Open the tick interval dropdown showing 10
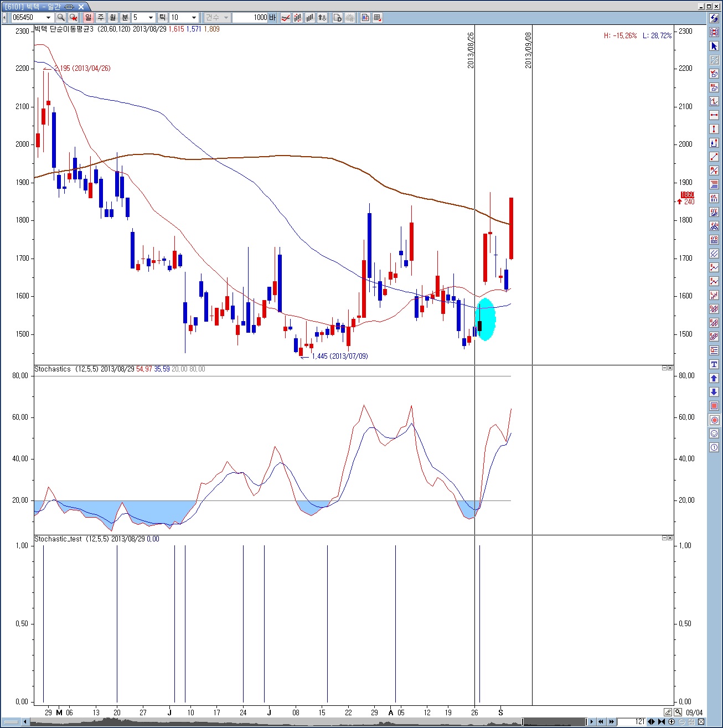 click(194, 18)
